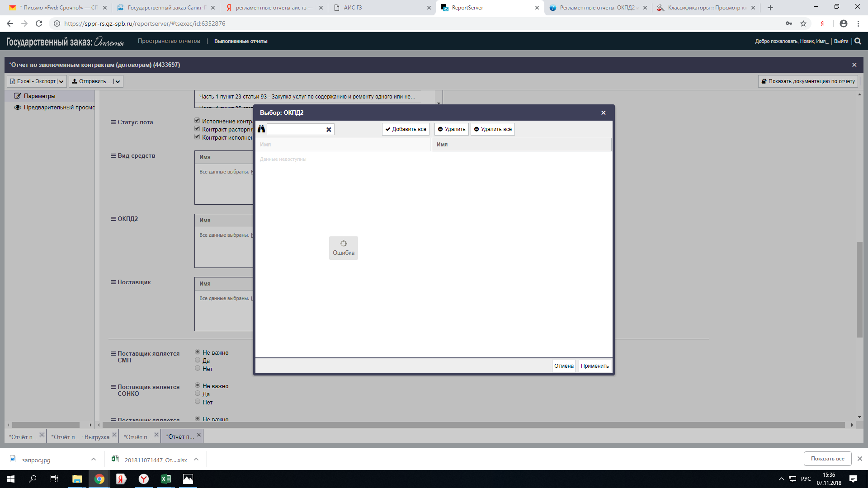
Task: Switch to Выгрузка report tab
Action: coord(80,437)
